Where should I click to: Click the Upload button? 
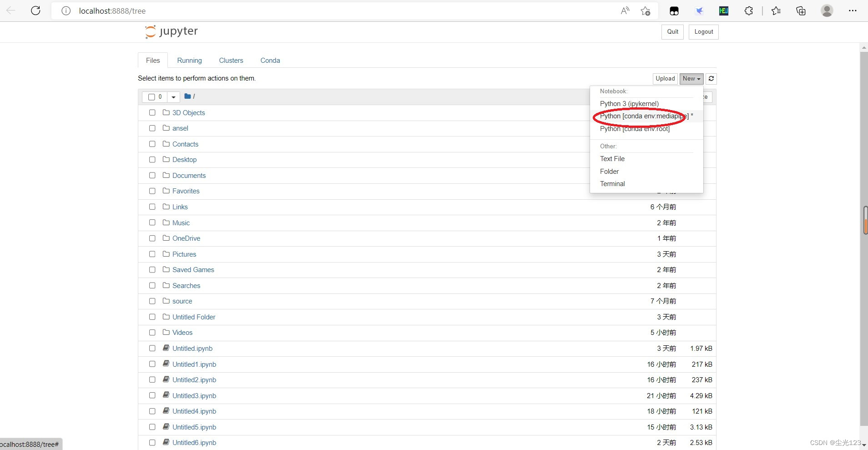[665, 79]
